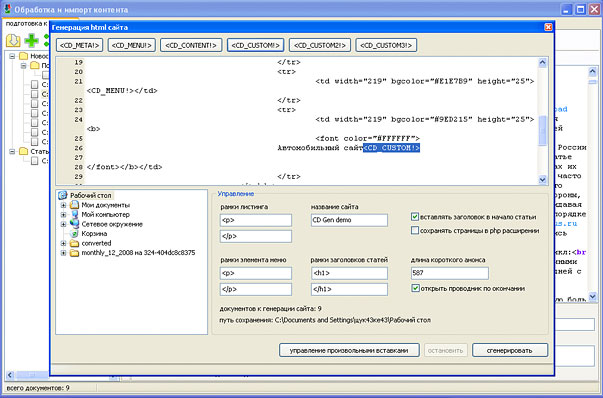
Task: Collapse the Стать folder node
Action: [x=12, y=151]
